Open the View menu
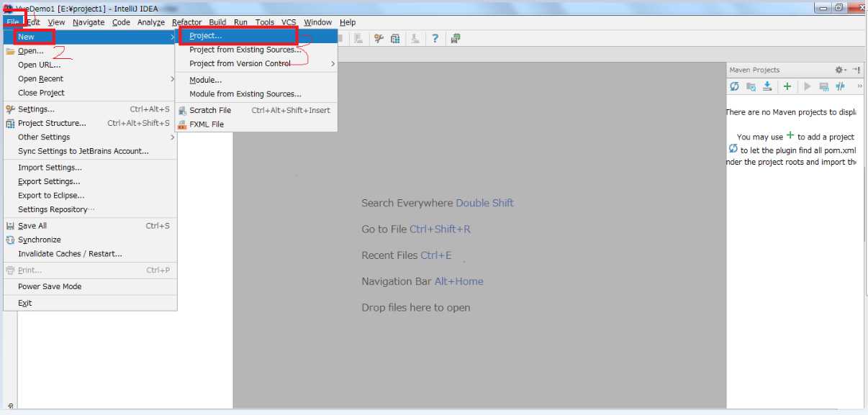868x415 pixels. (x=56, y=22)
